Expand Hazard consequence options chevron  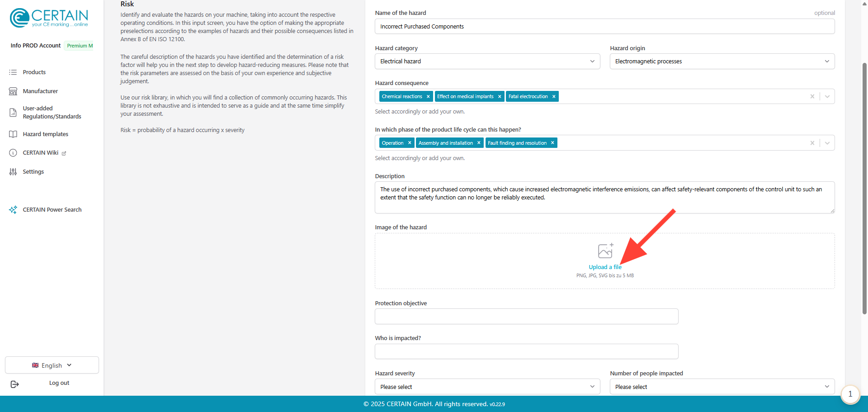pyautogui.click(x=827, y=96)
